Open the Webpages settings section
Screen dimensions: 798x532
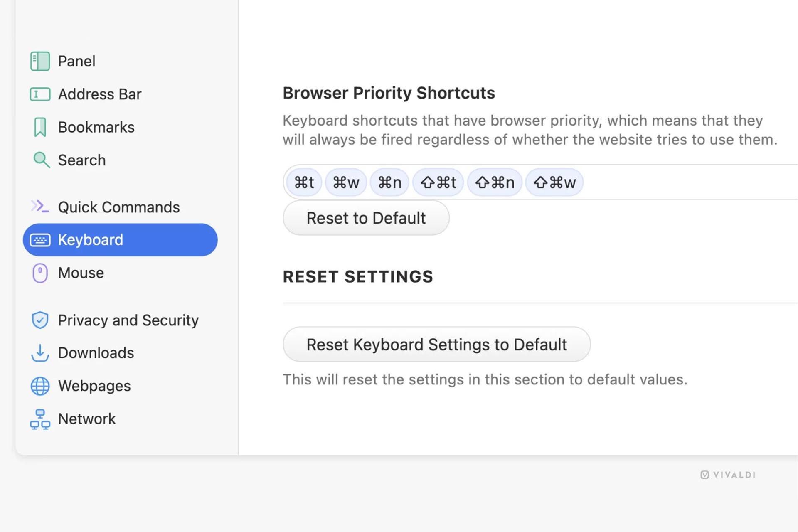94,386
